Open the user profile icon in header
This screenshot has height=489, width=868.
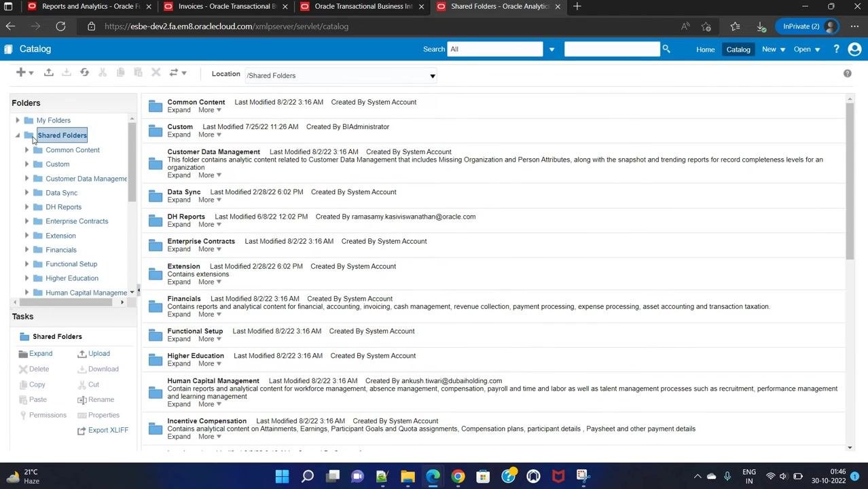pyautogui.click(x=855, y=49)
